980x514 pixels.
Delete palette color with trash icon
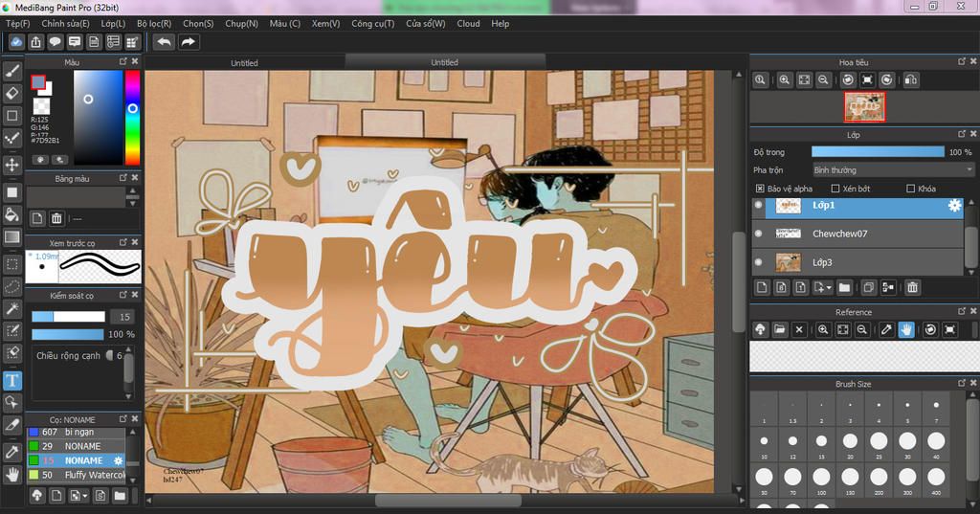(x=56, y=218)
